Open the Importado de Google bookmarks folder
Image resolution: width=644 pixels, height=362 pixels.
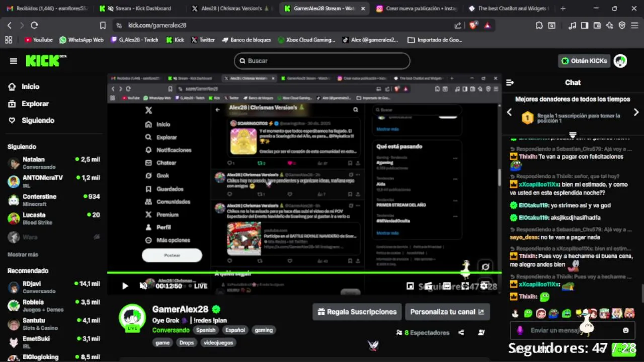pos(435,40)
